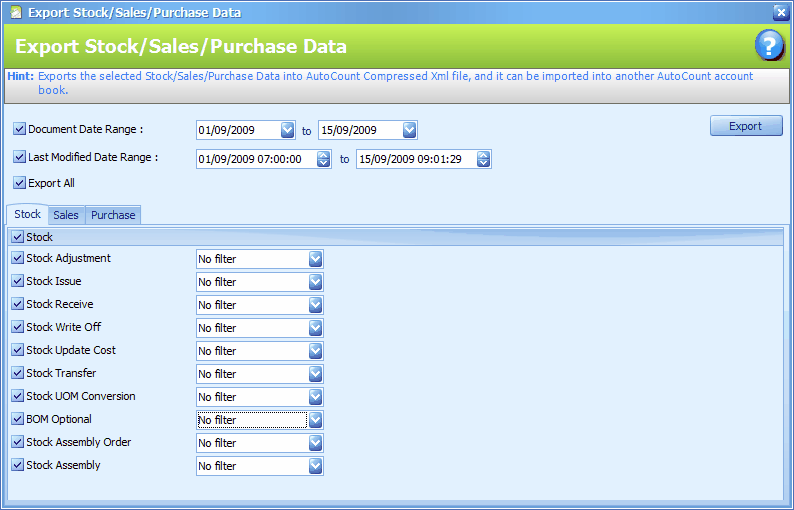Open Stock Transfer filter dropdown

pyautogui.click(x=315, y=374)
